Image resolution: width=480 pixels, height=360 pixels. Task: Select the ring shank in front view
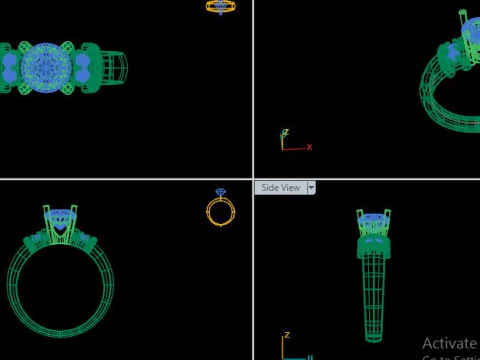coord(60,291)
